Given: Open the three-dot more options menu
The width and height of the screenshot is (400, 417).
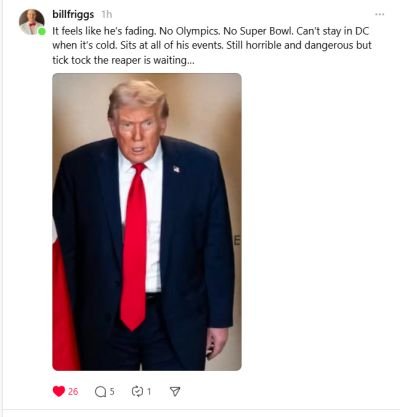Looking at the screenshot, I should 380,14.
